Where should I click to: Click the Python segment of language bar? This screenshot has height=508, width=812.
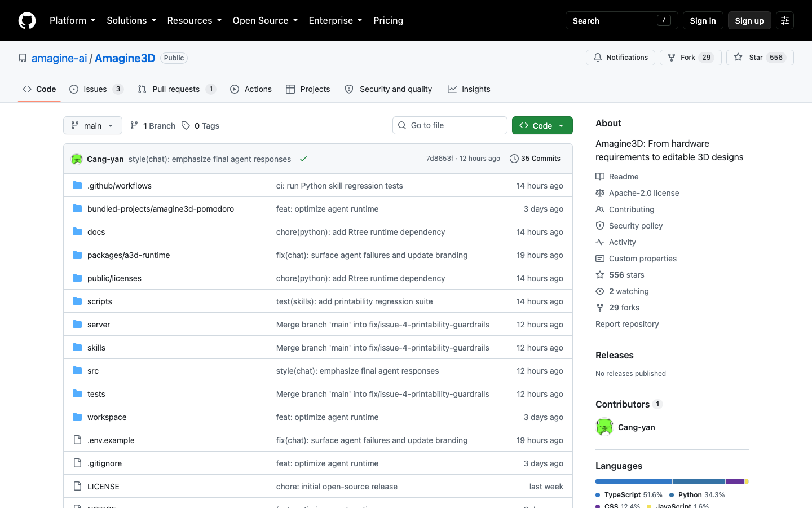(x=699, y=481)
